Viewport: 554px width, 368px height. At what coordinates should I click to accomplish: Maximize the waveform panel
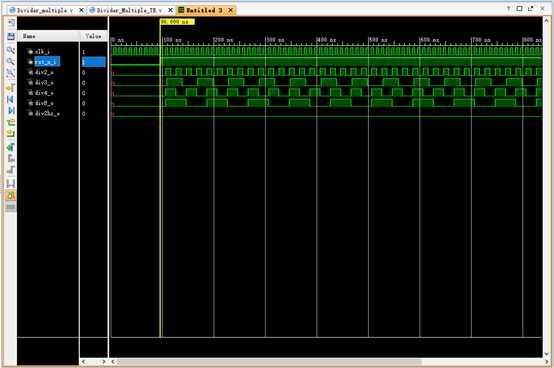click(519, 8)
